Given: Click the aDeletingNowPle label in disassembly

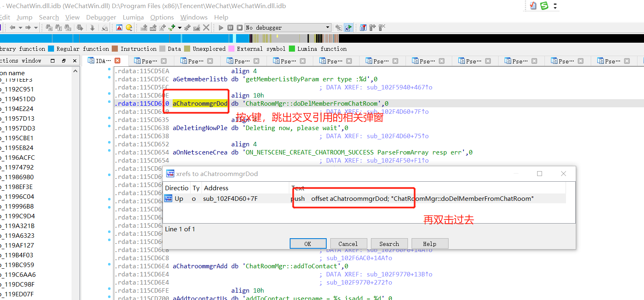Looking at the screenshot, I should click(x=200, y=128).
